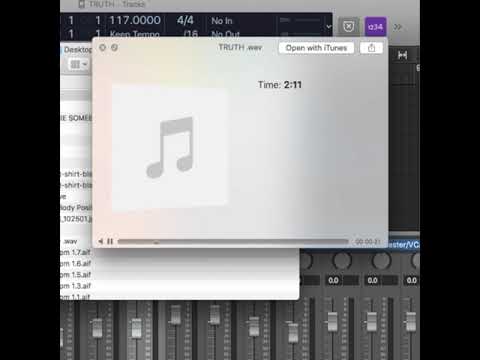The image size is (480, 360).
Task: Toggle the gray shield button beside count-in
Action: [x=349, y=27]
